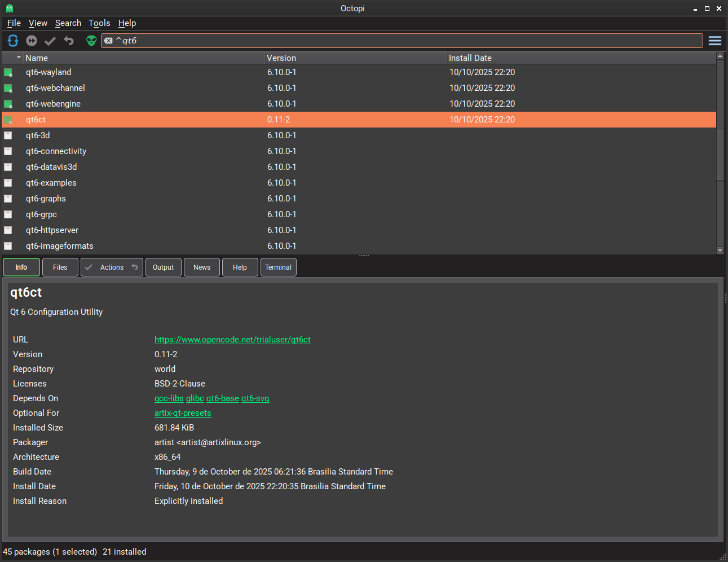Viewport: 728px width, 562px height.
Task: Switch to the Info tab
Action: click(21, 267)
